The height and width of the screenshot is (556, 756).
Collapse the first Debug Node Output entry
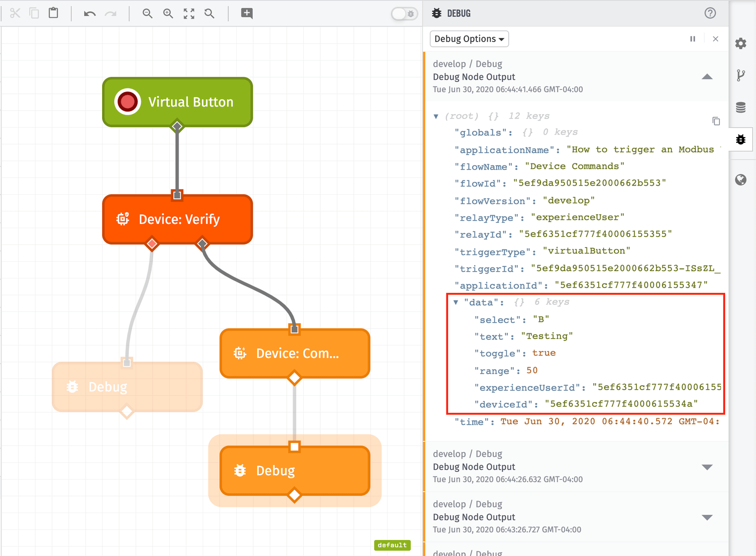tap(707, 77)
